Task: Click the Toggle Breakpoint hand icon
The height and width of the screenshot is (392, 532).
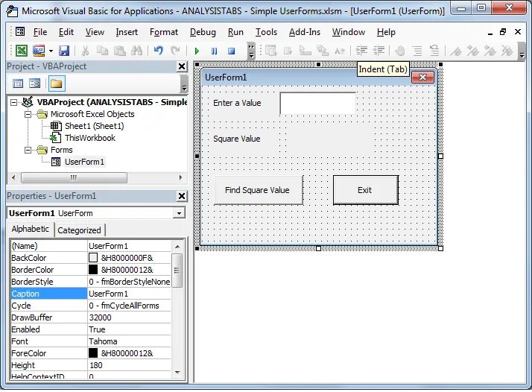Action: click(x=400, y=51)
